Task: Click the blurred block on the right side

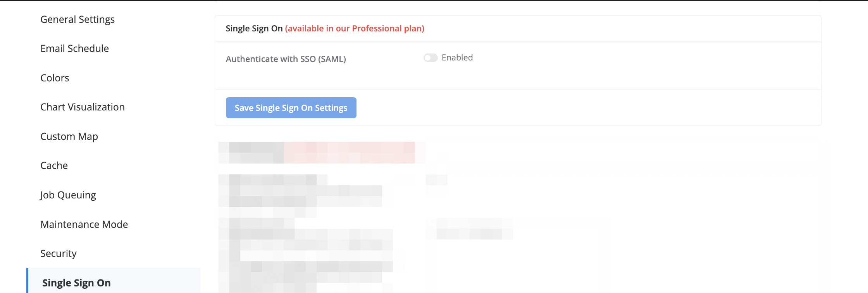Action: click(x=475, y=229)
